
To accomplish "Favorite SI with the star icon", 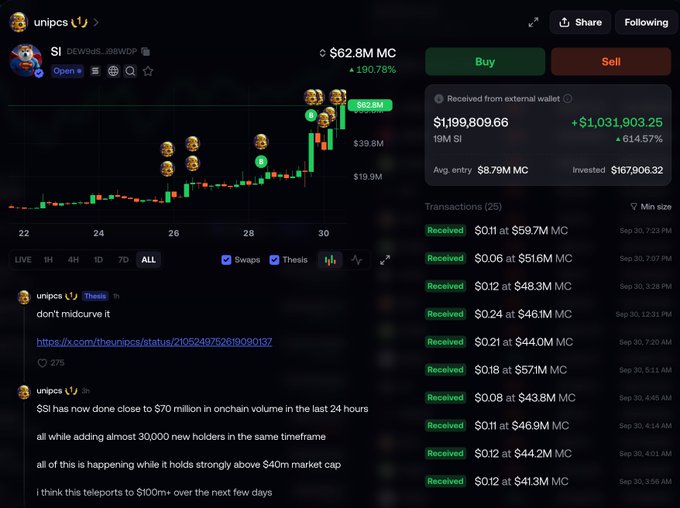I will (148, 71).
